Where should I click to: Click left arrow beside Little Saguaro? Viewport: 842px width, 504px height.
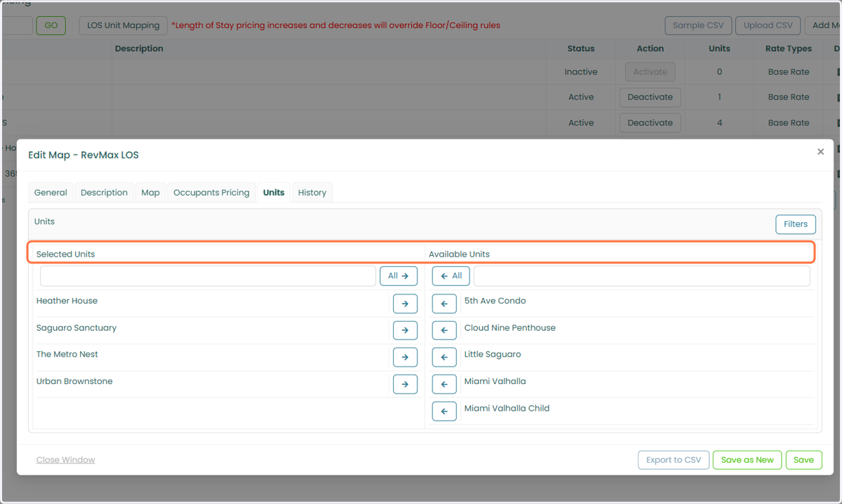point(444,357)
